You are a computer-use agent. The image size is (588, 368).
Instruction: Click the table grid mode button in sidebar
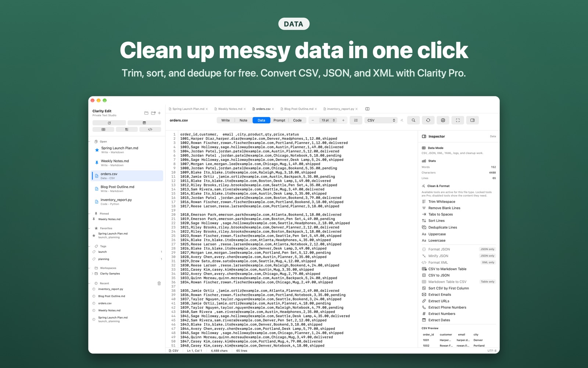click(103, 130)
